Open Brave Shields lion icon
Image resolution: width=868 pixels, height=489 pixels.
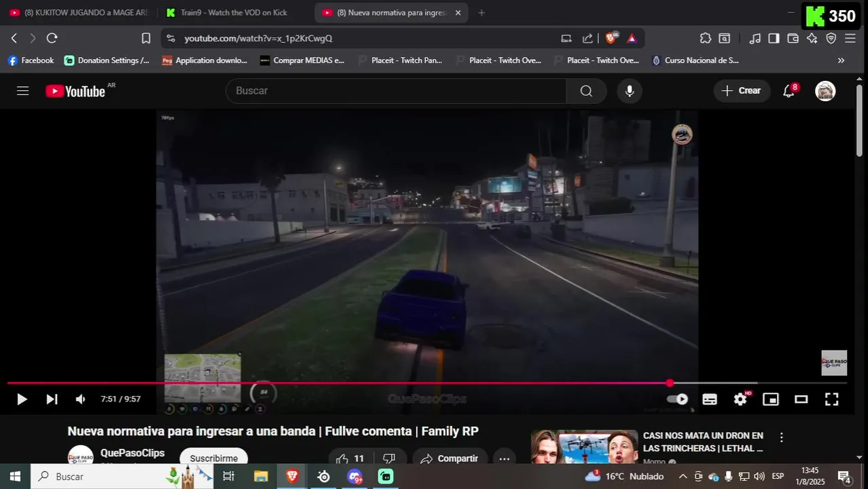pos(611,38)
